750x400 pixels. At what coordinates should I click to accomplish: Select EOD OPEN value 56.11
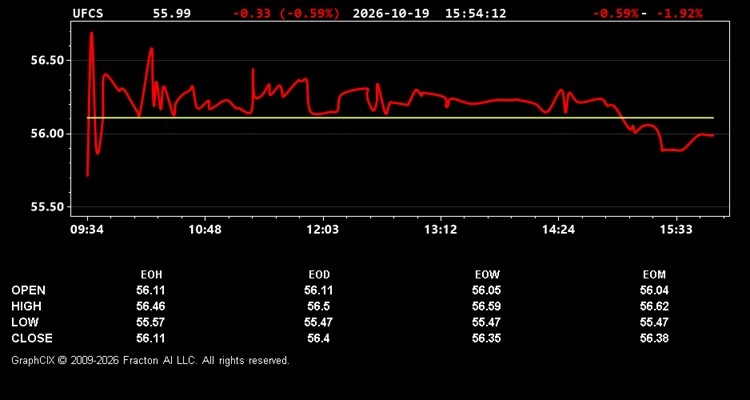click(319, 290)
